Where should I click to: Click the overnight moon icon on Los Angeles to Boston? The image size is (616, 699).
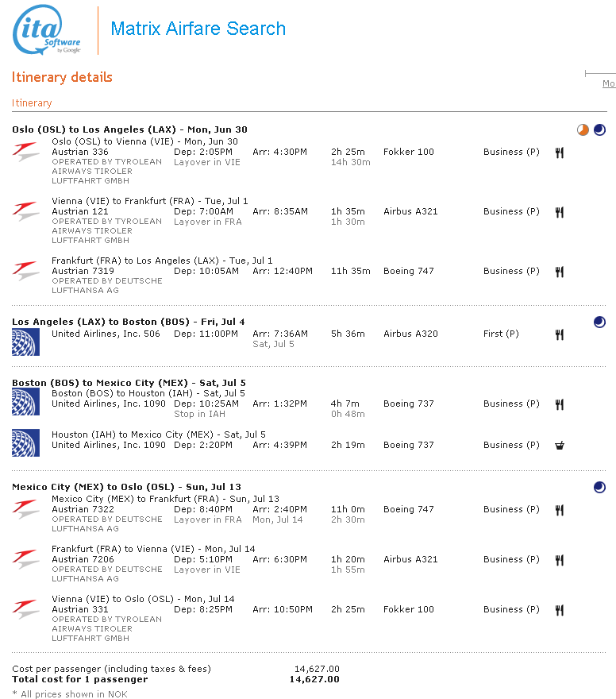click(599, 322)
